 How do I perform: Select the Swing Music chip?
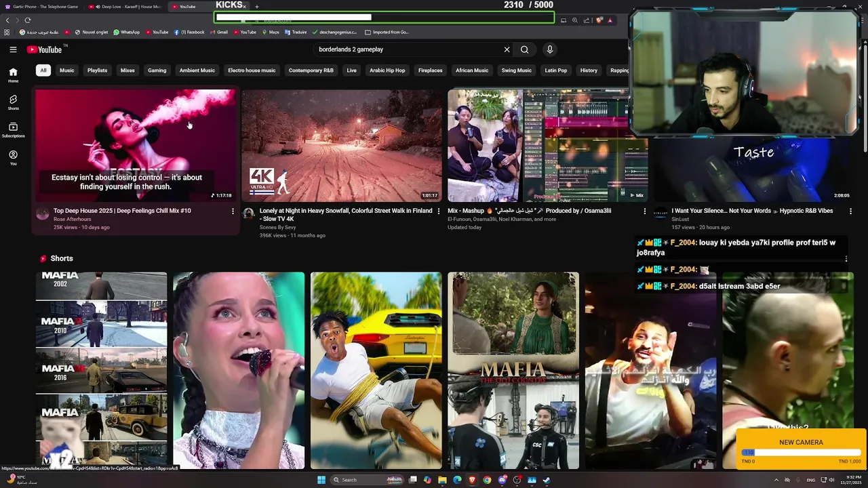coord(517,70)
